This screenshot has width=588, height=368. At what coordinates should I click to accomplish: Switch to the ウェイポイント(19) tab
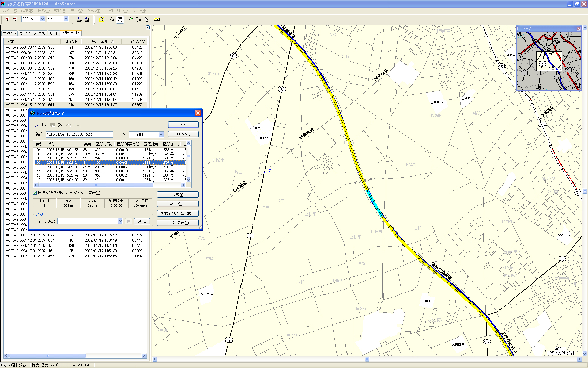point(32,33)
